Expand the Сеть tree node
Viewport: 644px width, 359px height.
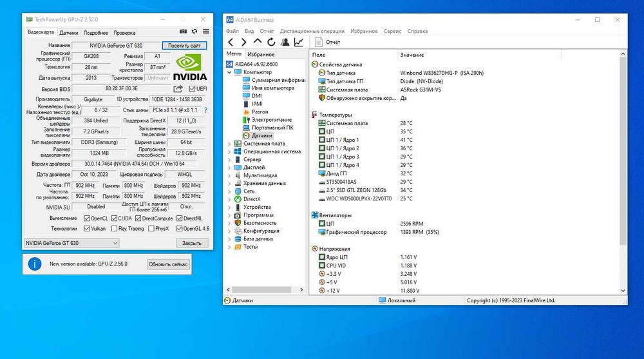click(229, 191)
